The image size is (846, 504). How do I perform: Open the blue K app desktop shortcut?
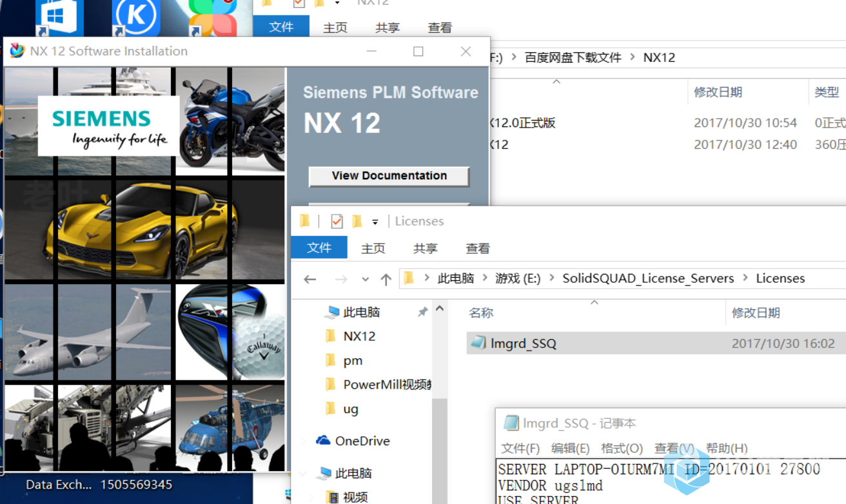tap(135, 17)
